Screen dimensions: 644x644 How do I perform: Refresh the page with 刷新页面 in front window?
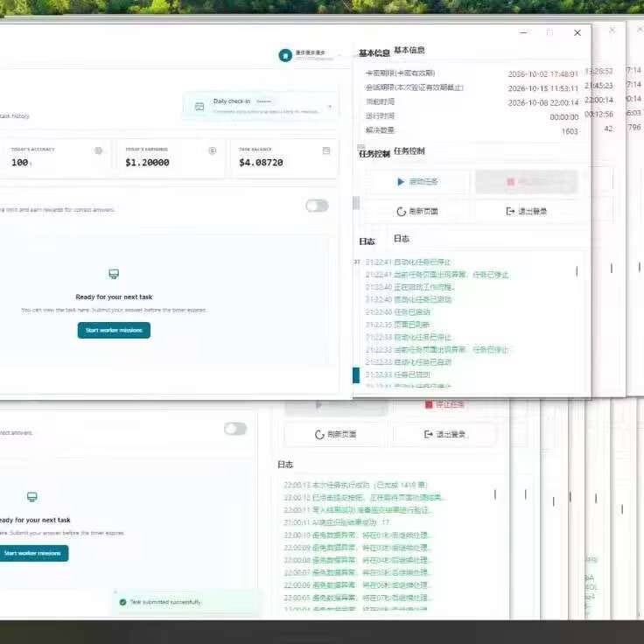click(x=417, y=212)
